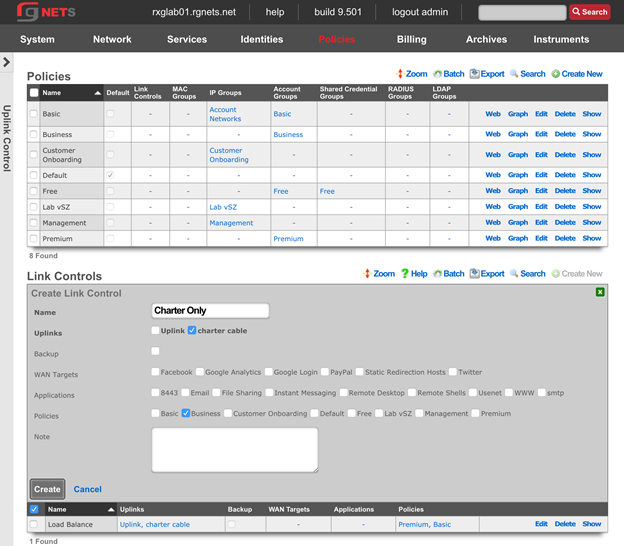Click build 9.501 text in header
The width and height of the screenshot is (624, 546).
tap(338, 12)
